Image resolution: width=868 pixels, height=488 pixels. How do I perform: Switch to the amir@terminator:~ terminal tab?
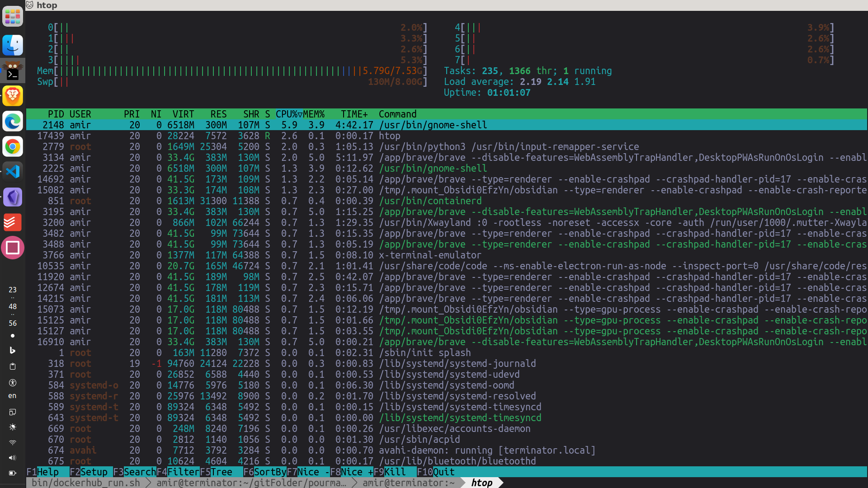point(409,483)
